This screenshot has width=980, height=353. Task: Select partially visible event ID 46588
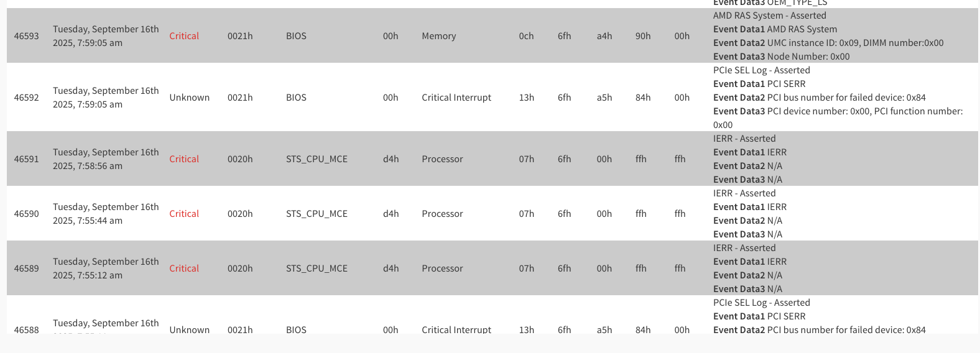click(26, 329)
